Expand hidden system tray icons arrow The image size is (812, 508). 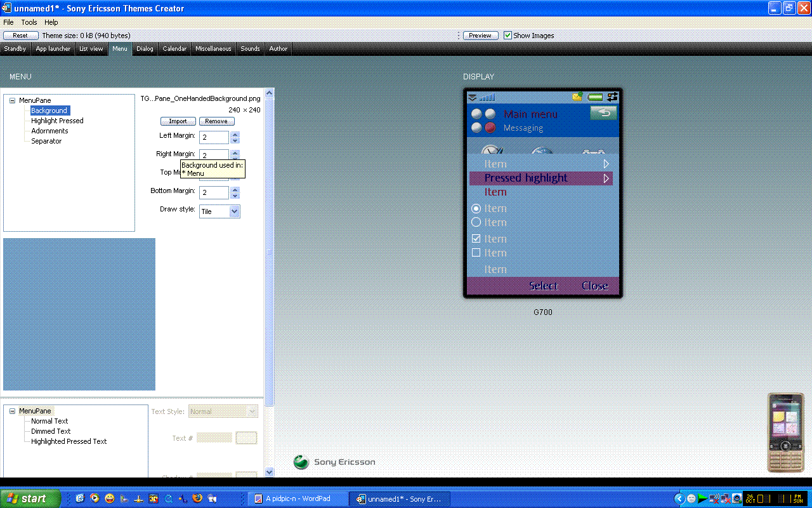[679, 498]
